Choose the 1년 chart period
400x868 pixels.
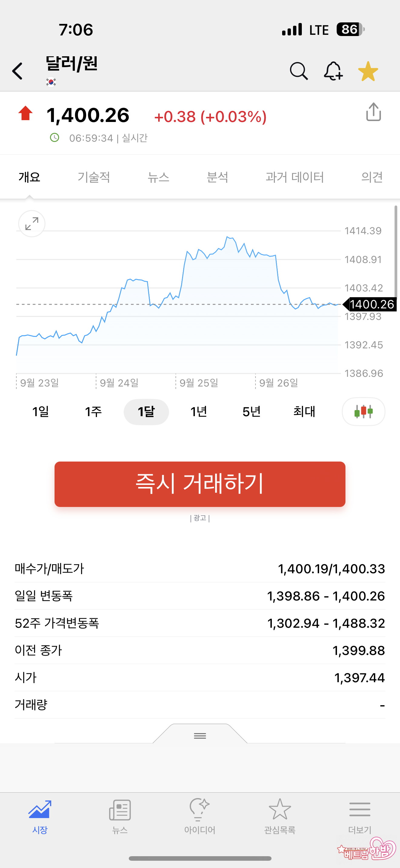[199, 412]
